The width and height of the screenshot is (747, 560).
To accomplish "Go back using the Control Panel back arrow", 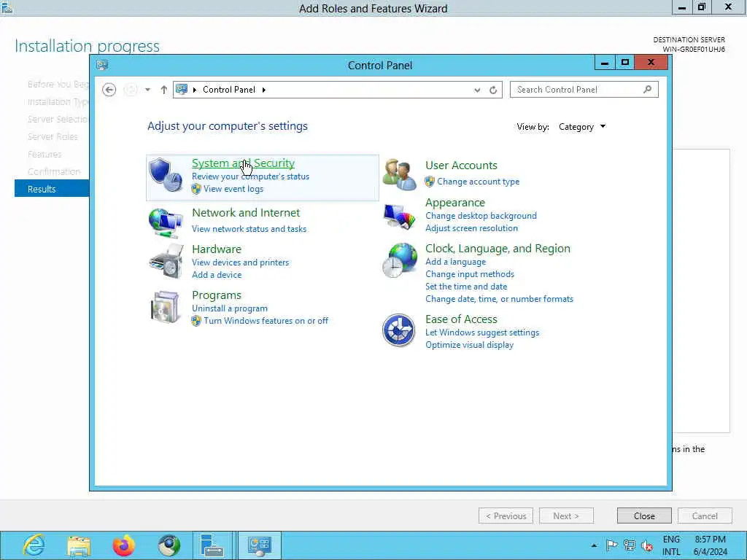I will tap(109, 90).
